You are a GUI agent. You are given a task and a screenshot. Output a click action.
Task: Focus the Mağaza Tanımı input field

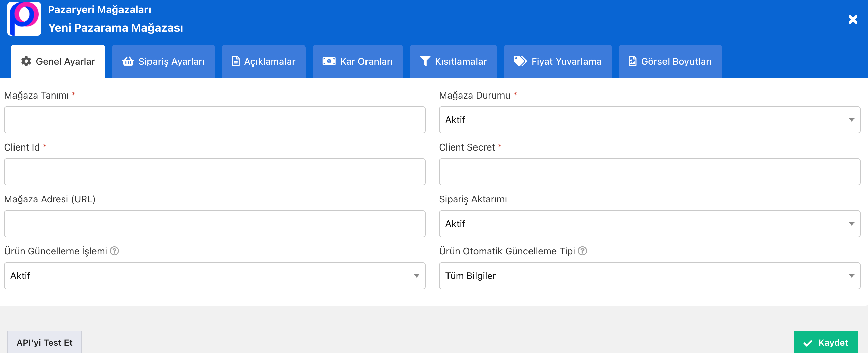click(x=214, y=120)
